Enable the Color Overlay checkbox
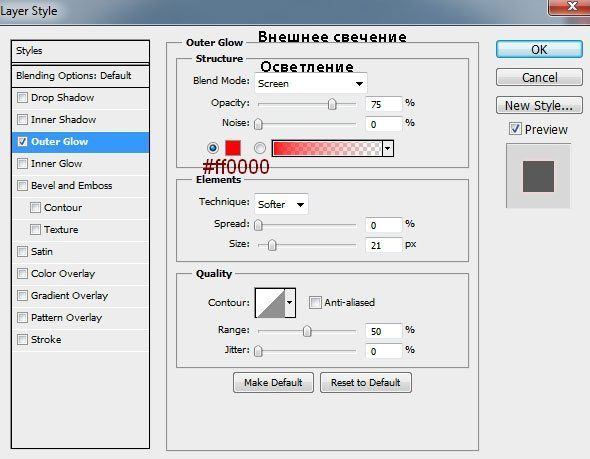This screenshot has width=590, height=459. pos(22,274)
